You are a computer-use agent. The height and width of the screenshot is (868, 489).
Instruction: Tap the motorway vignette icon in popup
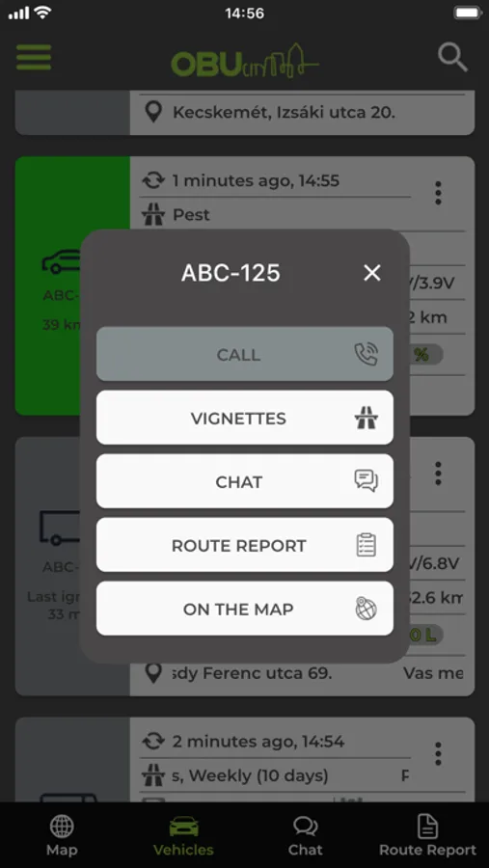tap(367, 418)
